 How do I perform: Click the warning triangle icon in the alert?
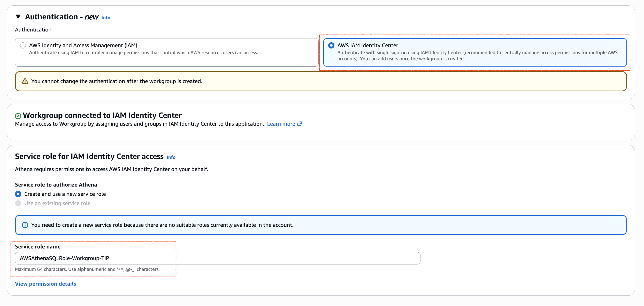25,81
